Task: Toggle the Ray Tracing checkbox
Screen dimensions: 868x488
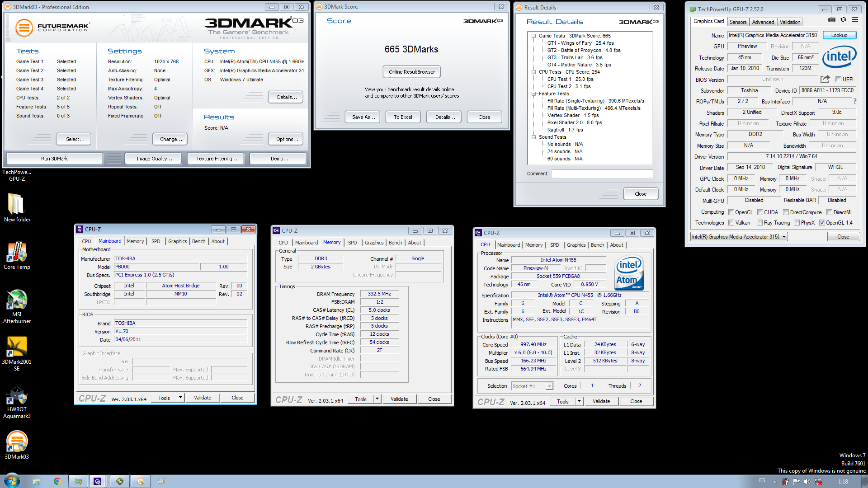Action: coord(760,223)
